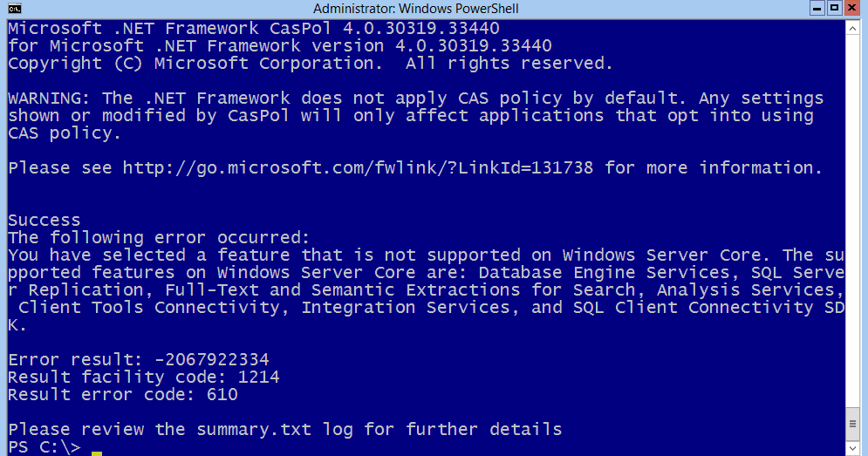Click the scrollbar down arrow
This screenshot has height=456, width=868.
[852, 448]
